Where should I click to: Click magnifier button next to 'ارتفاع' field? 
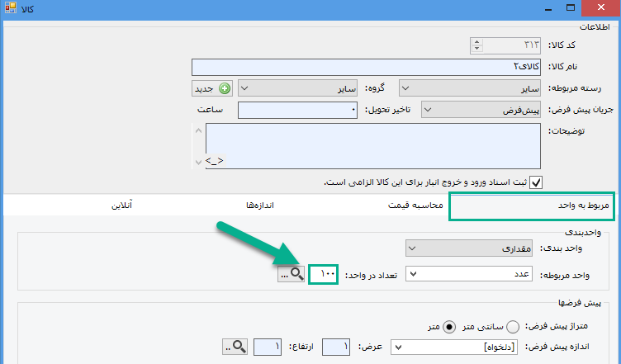click(237, 348)
